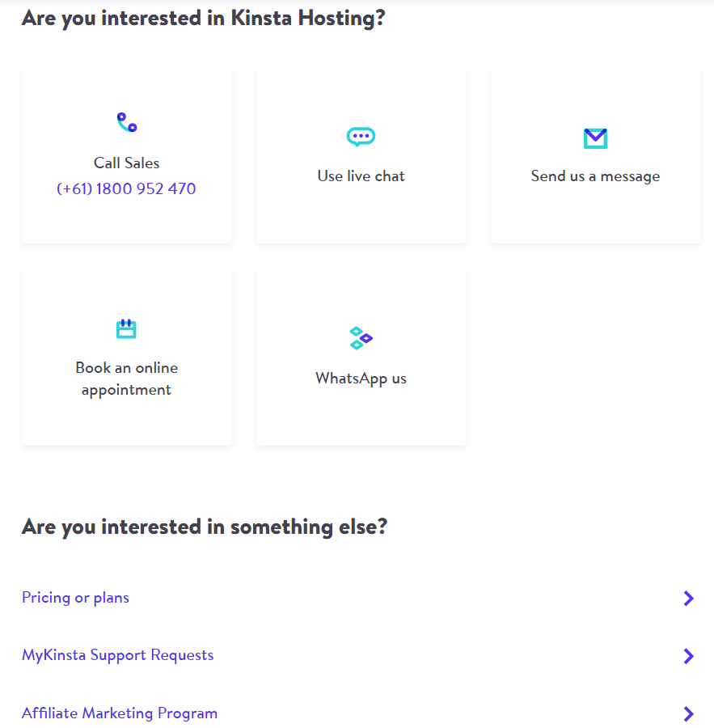Click the envelope icon to send a message
This screenshot has height=728, width=714.
(595, 138)
